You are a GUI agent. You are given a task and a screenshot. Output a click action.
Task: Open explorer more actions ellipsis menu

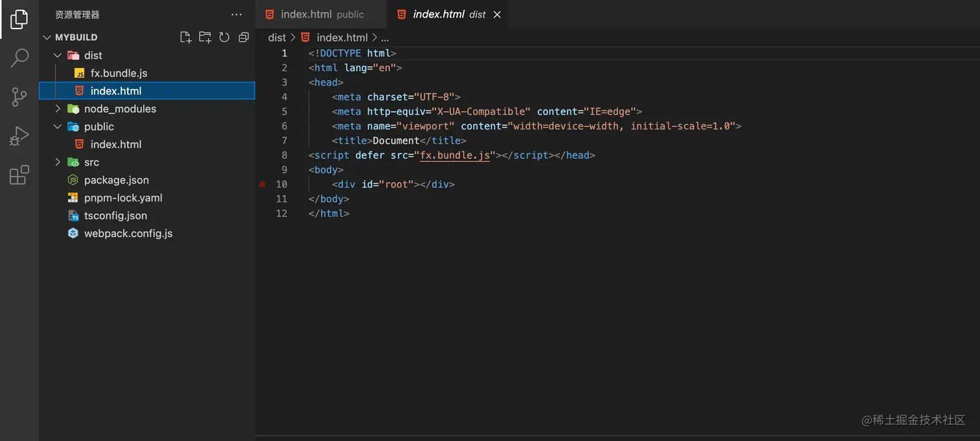point(236,14)
